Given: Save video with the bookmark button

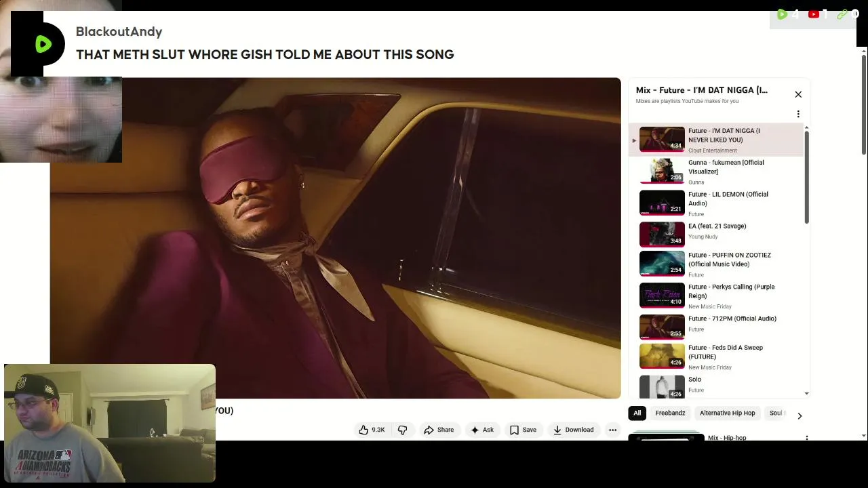Looking at the screenshot, I should click(x=523, y=430).
